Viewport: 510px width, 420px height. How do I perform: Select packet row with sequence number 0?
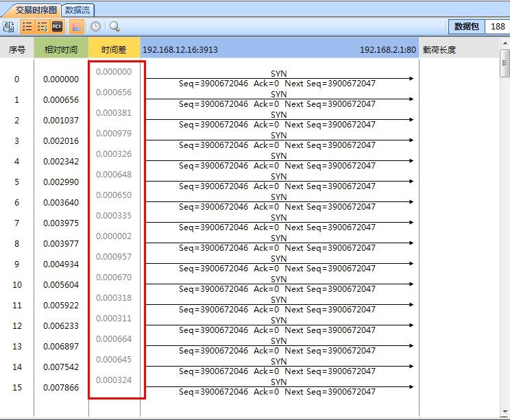(x=17, y=79)
